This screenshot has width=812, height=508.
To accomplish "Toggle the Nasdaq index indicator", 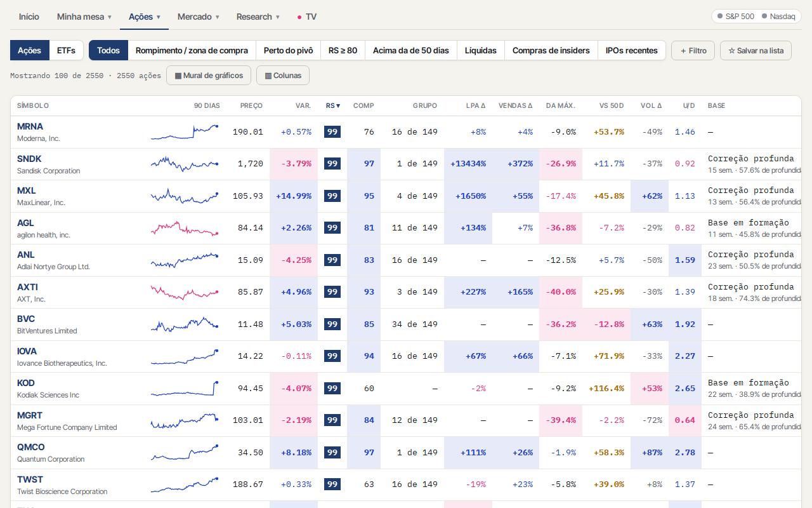I will pos(778,17).
